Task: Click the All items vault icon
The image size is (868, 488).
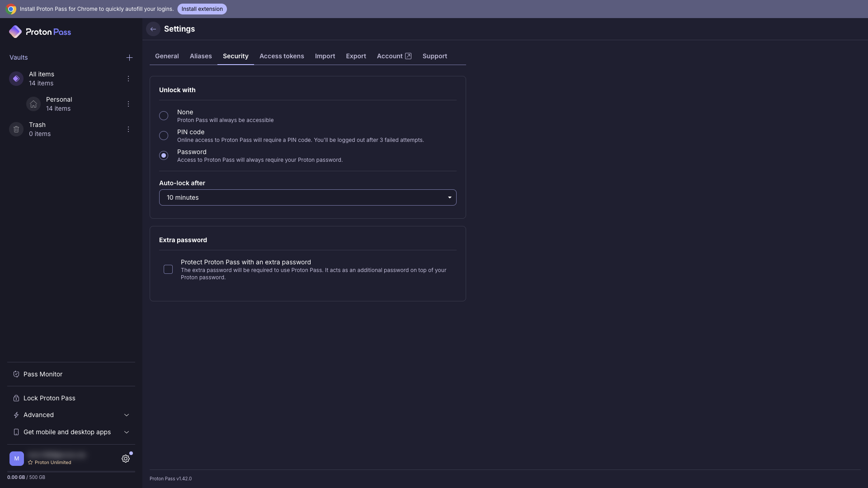Action: click(x=16, y=79)
